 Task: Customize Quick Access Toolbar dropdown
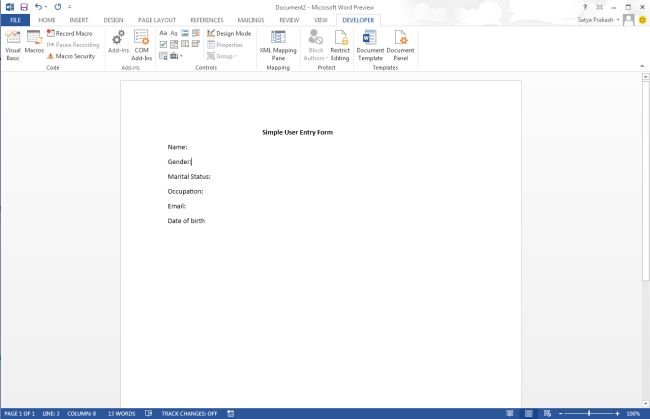[70, 7]
